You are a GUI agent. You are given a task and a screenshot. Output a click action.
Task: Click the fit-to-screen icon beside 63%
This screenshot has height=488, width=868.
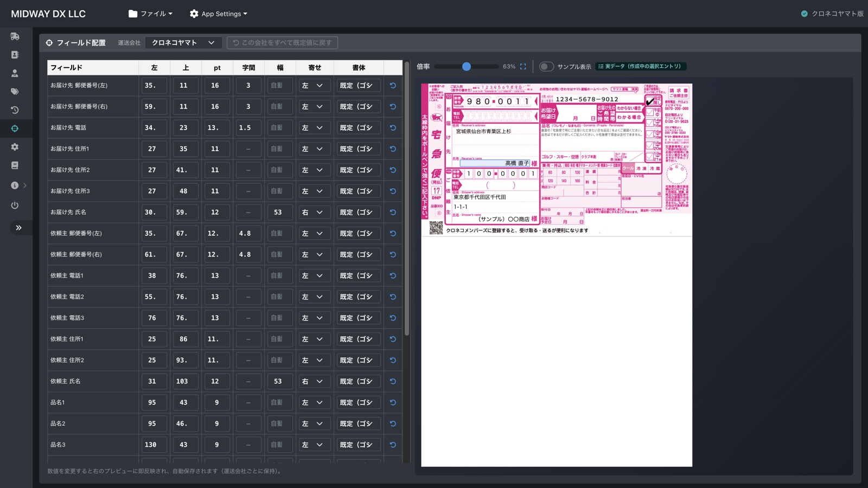tap(523, 67)
